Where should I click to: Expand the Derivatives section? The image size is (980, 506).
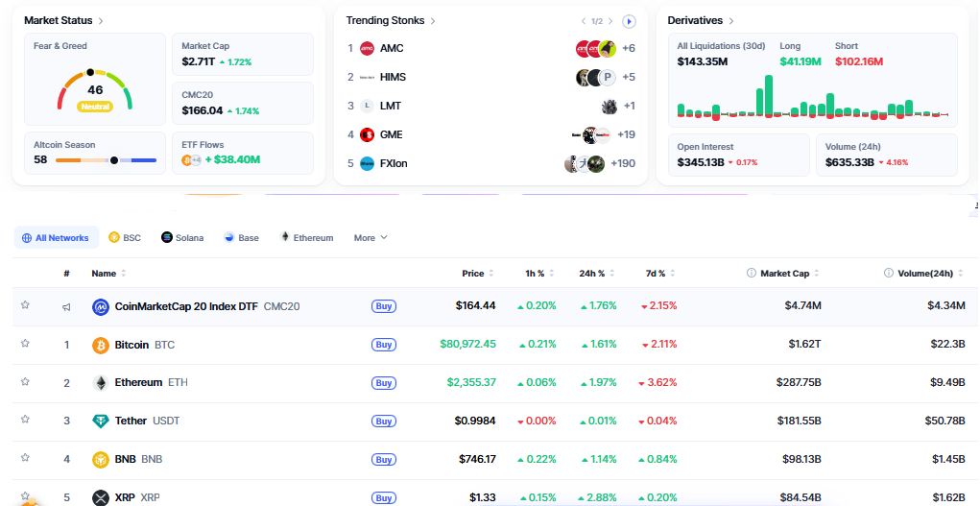(x=701, y=20)
